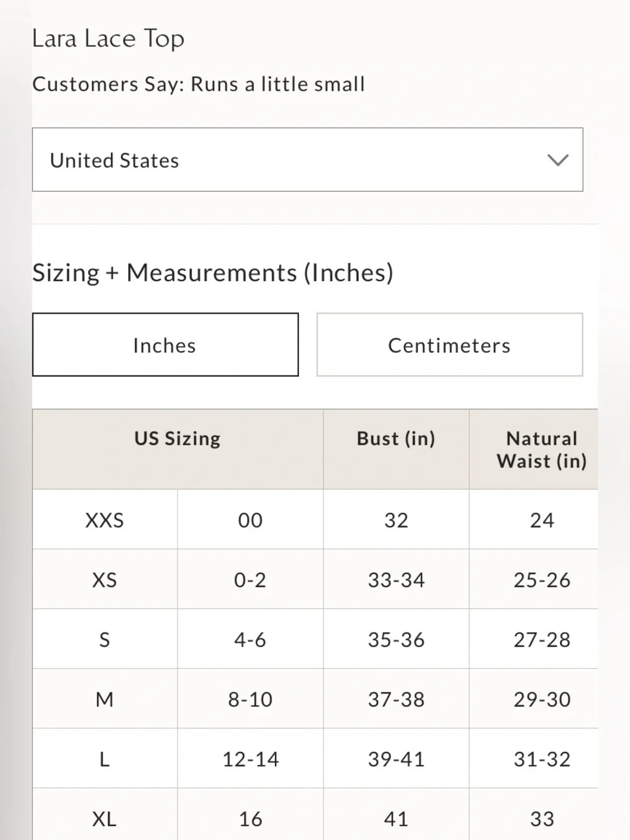Viewport: 630px width, 840px height.
Task: Open the United States country dropdown
Action: 308,159
